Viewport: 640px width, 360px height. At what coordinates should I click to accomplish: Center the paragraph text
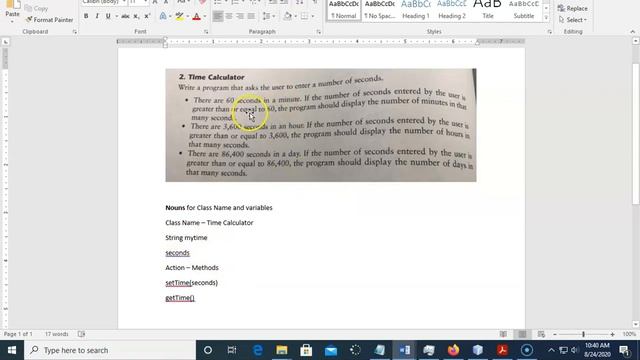[229, 16]
